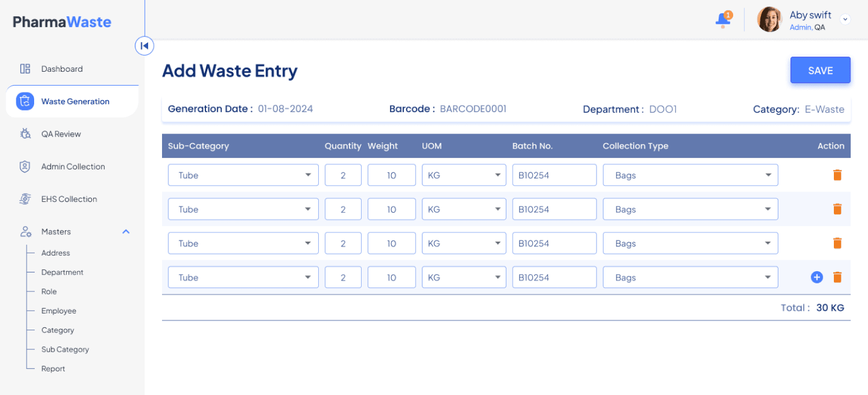The image size is (868, 395).
Task: Open Sub-Category dropdown in fourth row
Action: pyautogui.click(x=243, y=278)
